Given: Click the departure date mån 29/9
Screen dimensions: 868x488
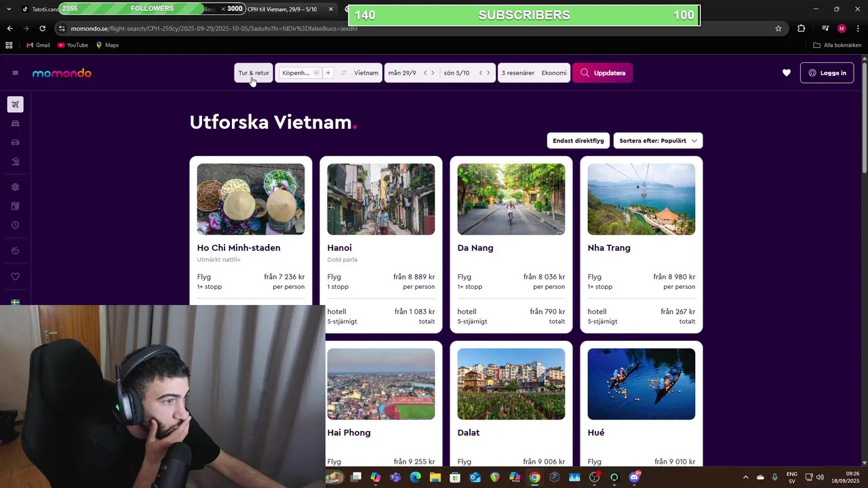Looking at the screenshot, I should point(402,73).
